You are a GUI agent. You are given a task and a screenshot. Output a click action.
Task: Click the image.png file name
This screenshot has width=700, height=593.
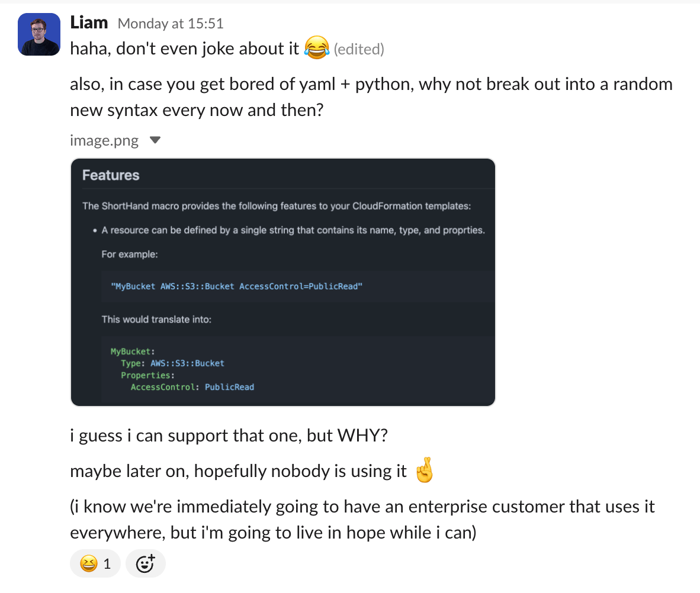[x=104, y=141]
